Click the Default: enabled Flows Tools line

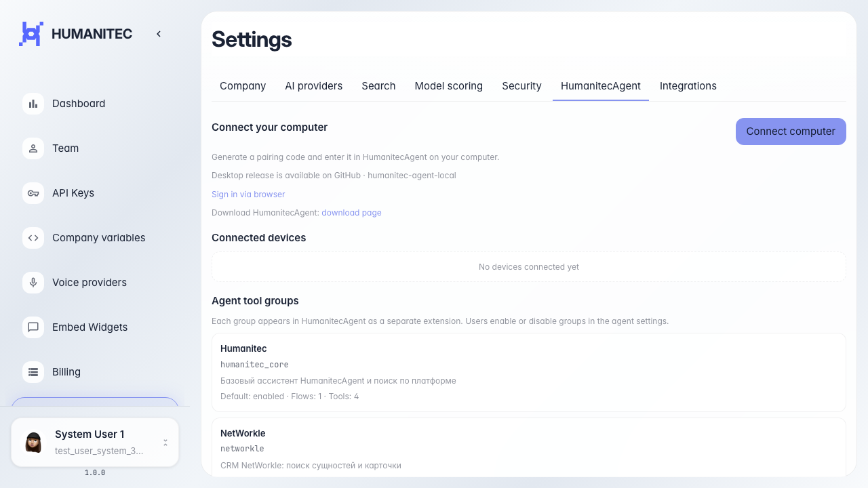[290, 396]
